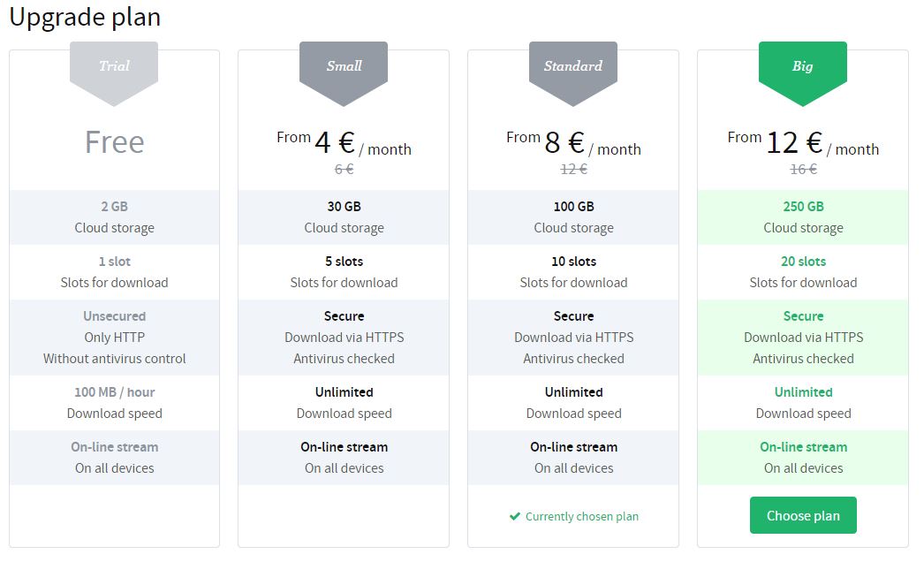Select the gray Trial plan badge
The width and height of the screenshot is (924, 562).
[x=114, y=68]
